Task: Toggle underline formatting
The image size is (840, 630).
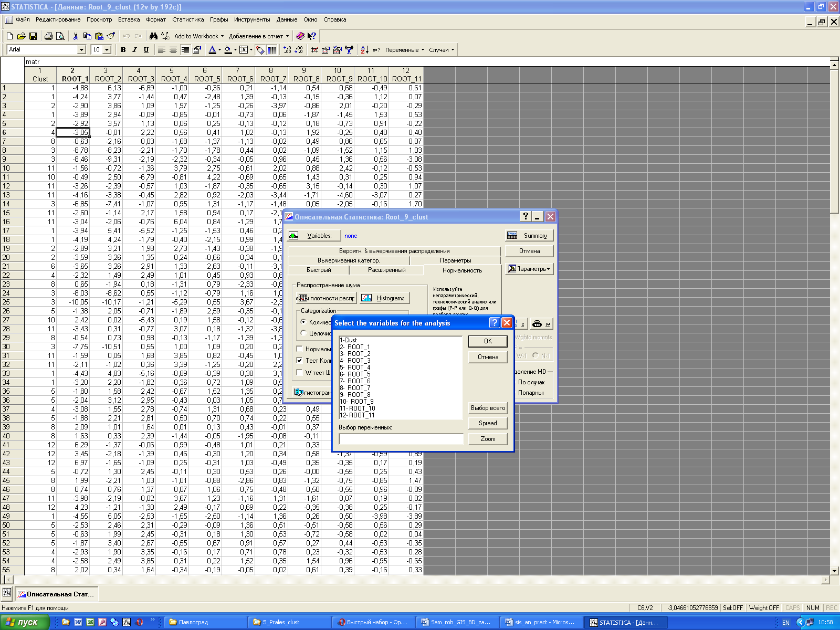Action: pos(146,50)
